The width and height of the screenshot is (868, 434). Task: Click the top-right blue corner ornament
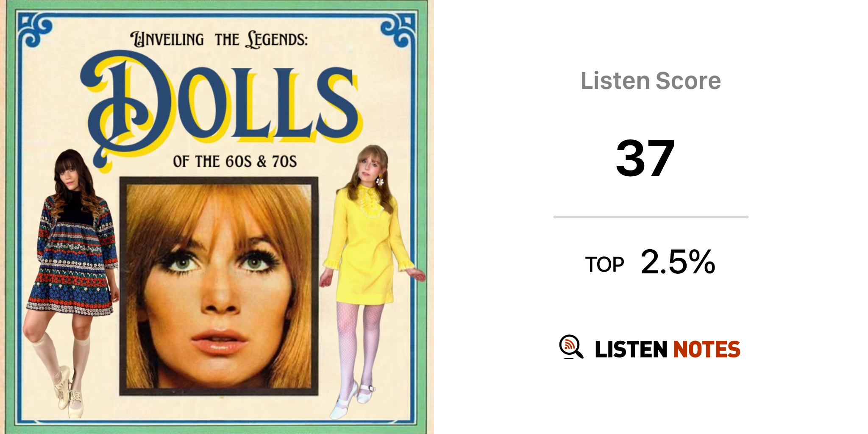pyautogui.click(x=398, y=30)
